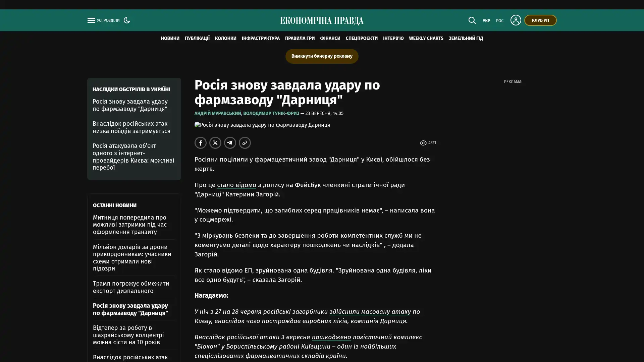
Task: Open the Фінанси menu section
Action: 330,38
